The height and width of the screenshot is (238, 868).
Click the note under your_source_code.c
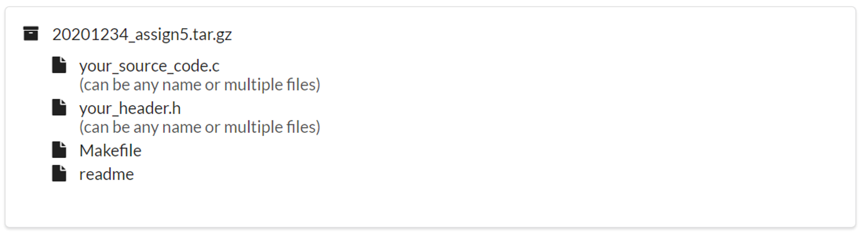199,85
